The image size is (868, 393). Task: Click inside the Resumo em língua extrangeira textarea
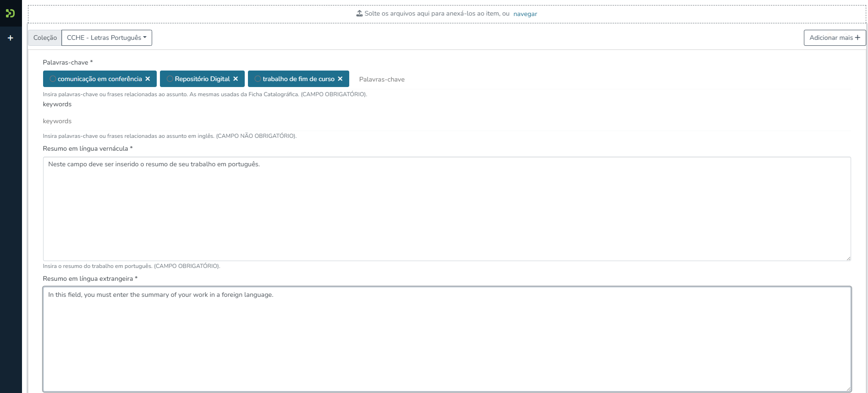(x=446, y=339)
